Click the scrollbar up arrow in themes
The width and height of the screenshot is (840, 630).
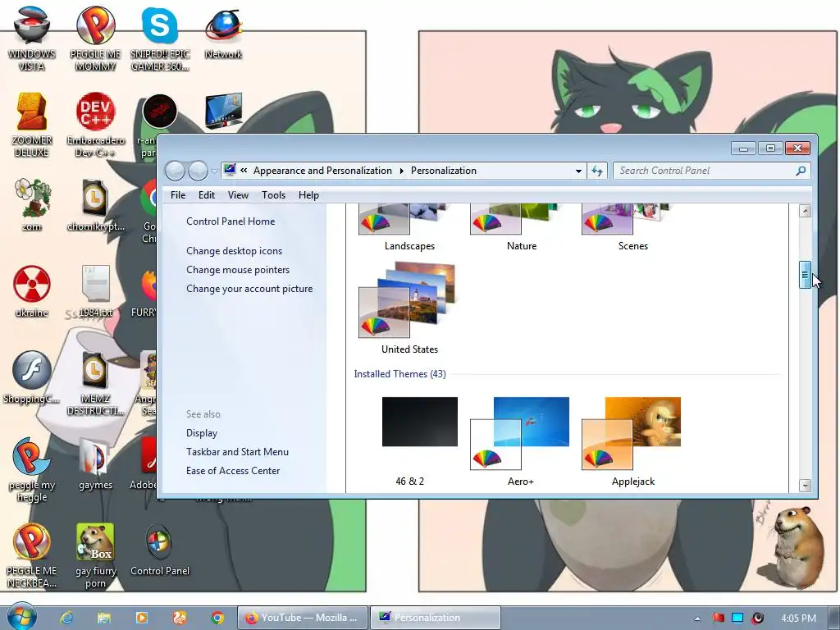[805, 211]
